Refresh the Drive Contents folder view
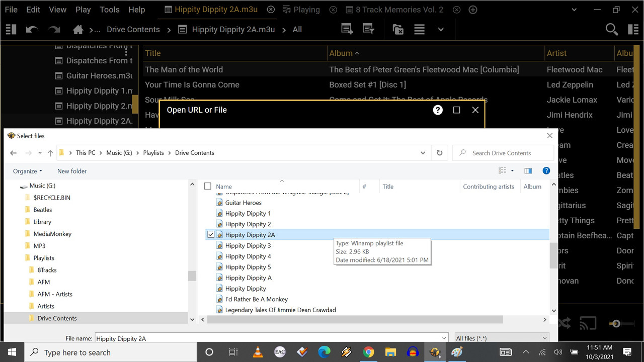Image resolution: width=644 pixels, height=362 pixels. (440, 153)
